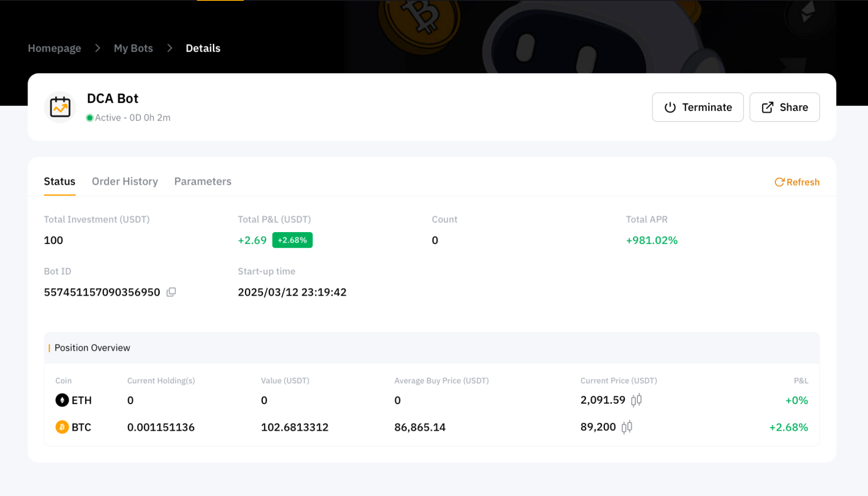Open ETH candlestick chart icon
This screenshot has width=868, height=496.
point(636,400)
